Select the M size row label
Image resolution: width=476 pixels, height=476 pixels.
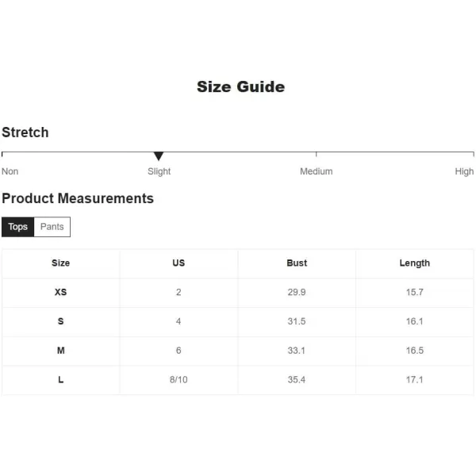(x=61, y=351)
